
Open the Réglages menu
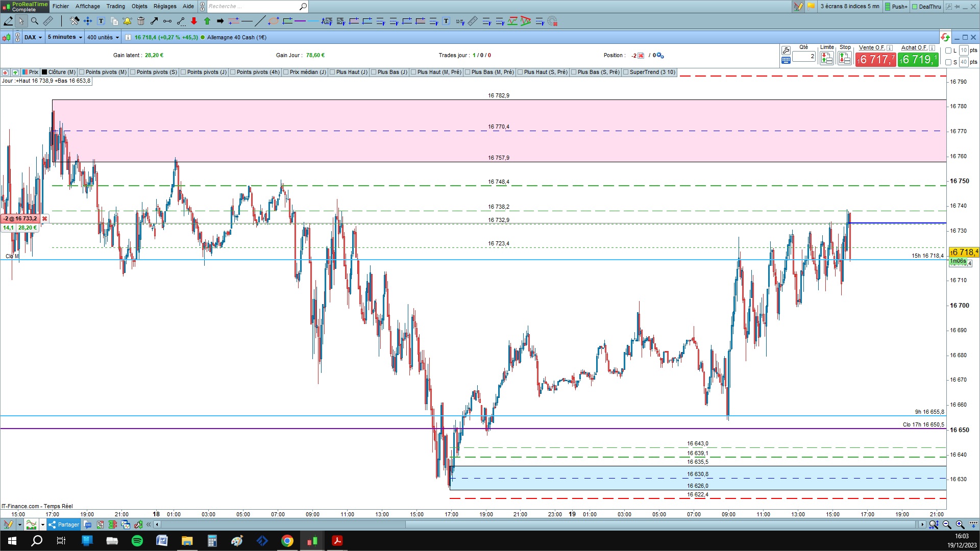click(165, 6)
